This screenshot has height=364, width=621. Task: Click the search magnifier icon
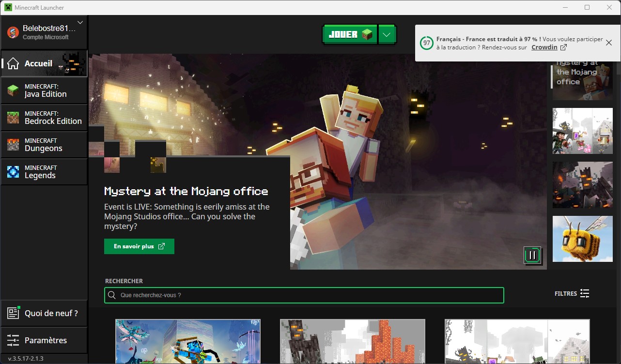click(112, 295)
